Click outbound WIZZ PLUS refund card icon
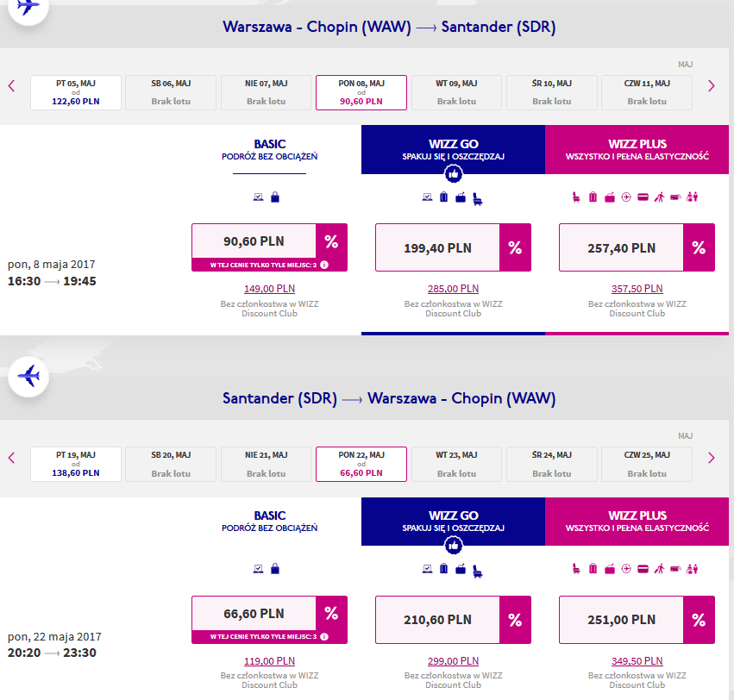This screenshot has height=700, width=734. point(643,197)
